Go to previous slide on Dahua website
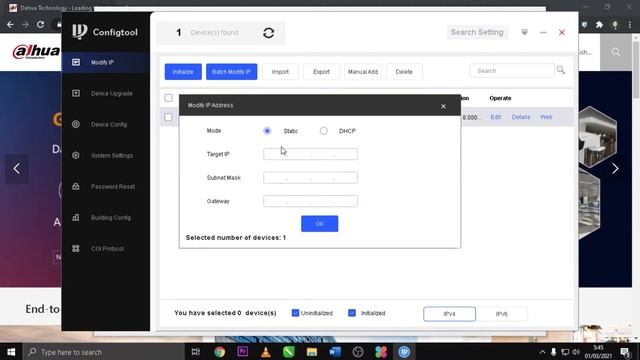This screenshot has height=360, width=640. tap(16, 169)
